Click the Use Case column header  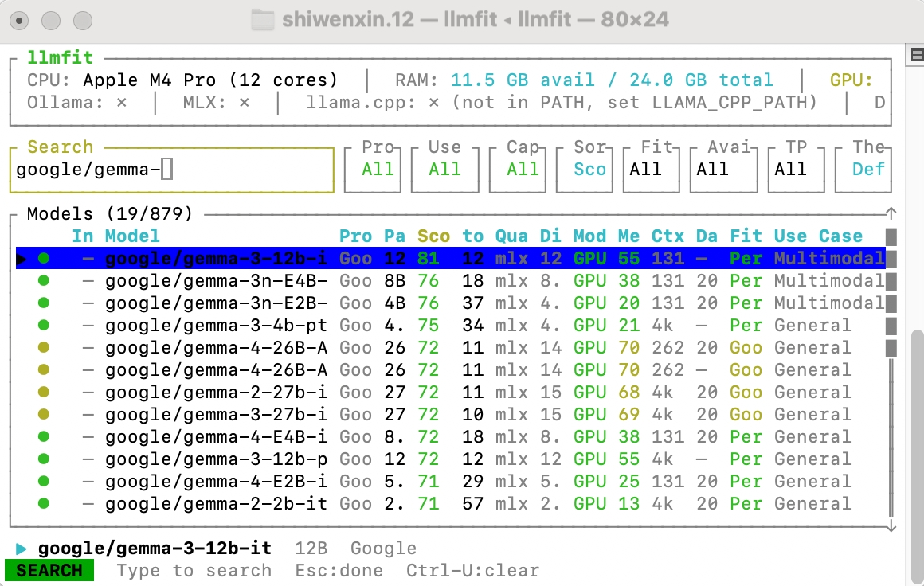click(819, 236)
